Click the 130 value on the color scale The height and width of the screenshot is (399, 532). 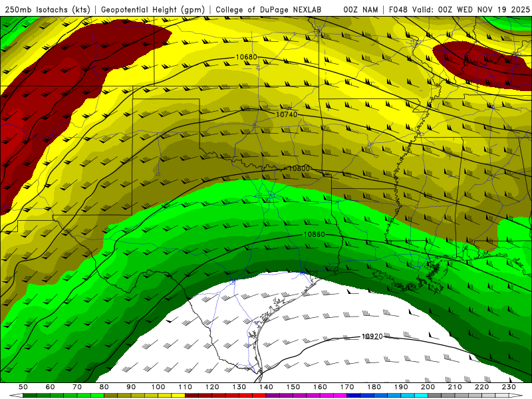(x=239, y=387)
